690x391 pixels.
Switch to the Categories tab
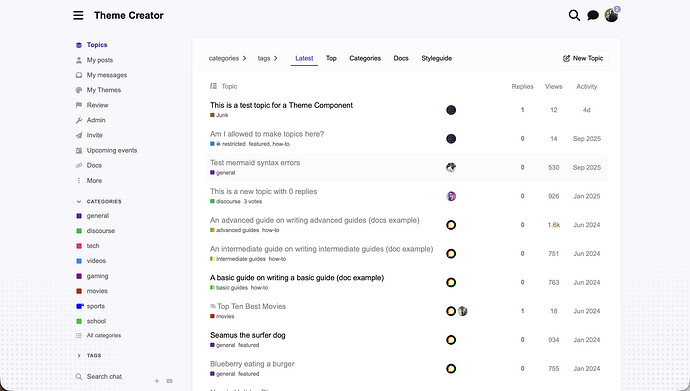pyautogui.click(x=365, y=58)
